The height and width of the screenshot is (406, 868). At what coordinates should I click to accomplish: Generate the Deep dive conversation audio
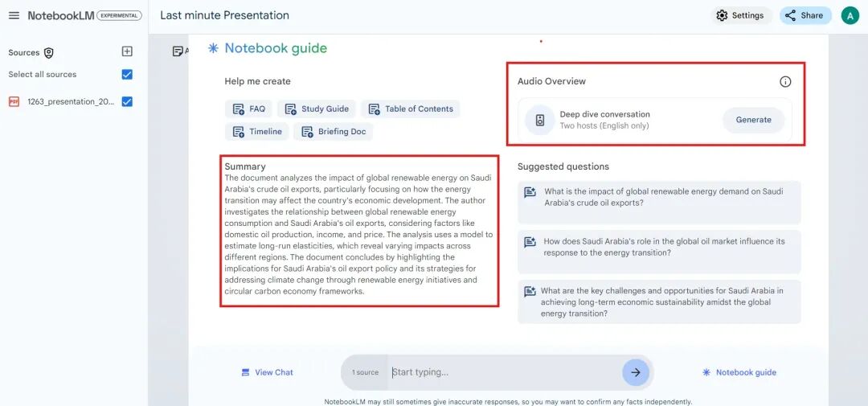[753, 120]
